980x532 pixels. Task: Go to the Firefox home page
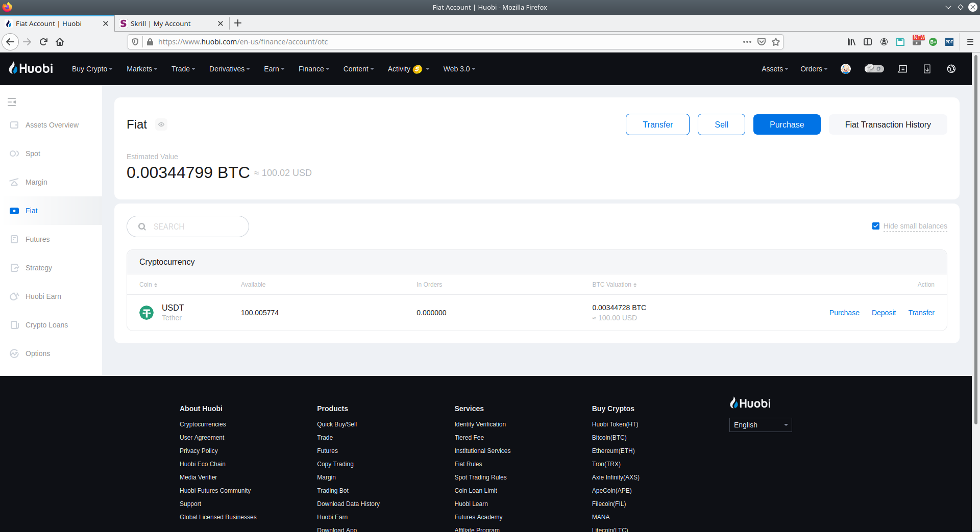(60, 42)
